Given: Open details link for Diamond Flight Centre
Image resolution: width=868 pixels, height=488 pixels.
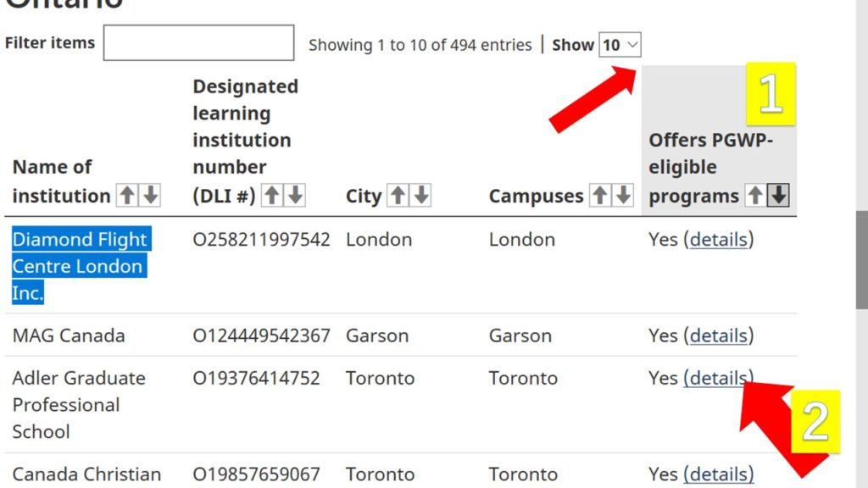Looking at the screenshot, I should tap(719, 240).
